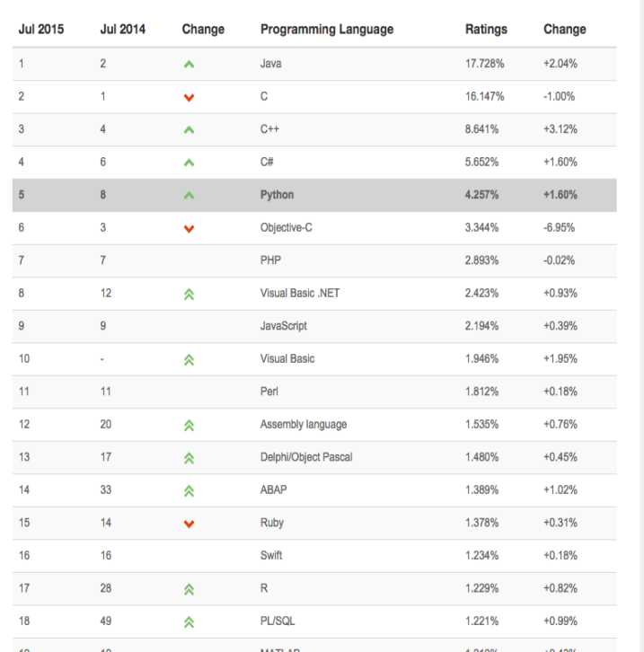Click the Delphi/Object Pascal language name

click(306, 457)
